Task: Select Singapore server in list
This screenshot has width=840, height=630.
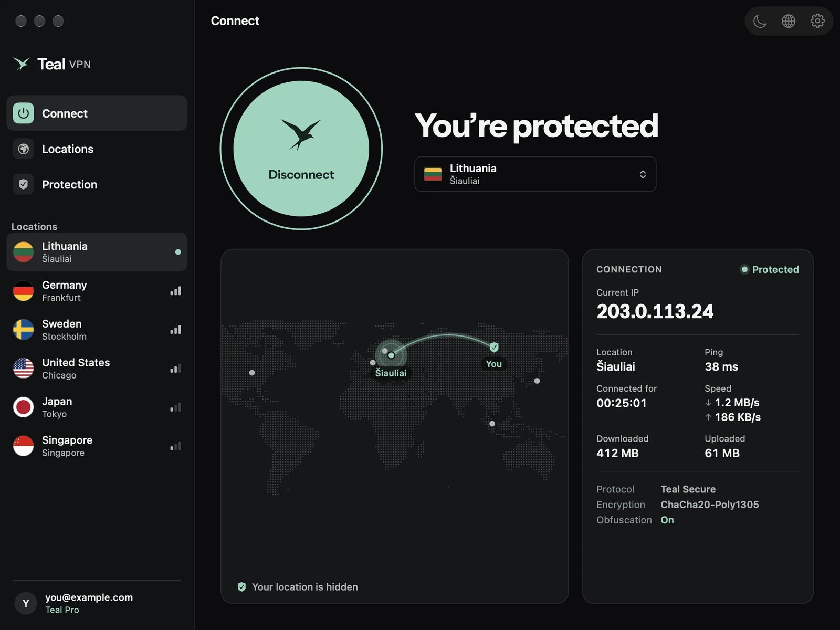Action: 97,446
